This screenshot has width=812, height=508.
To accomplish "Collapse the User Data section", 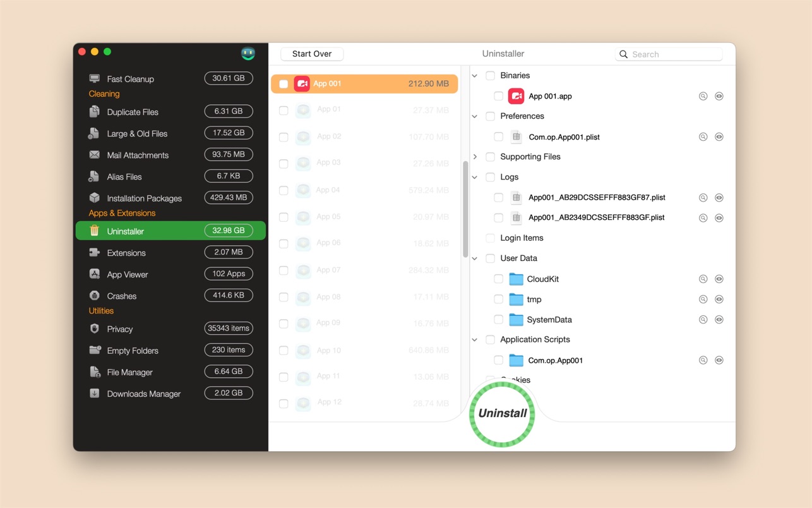I will (x=475, y=258).
